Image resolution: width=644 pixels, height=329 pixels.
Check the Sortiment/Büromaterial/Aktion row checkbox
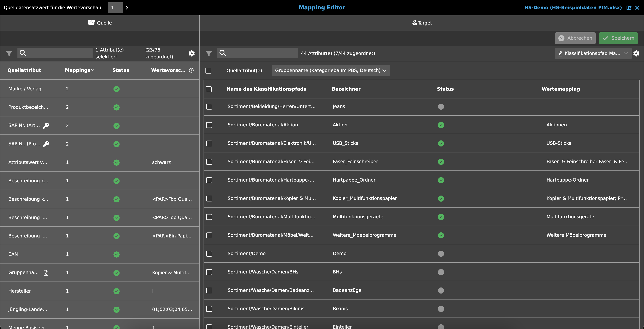point(209,125)
